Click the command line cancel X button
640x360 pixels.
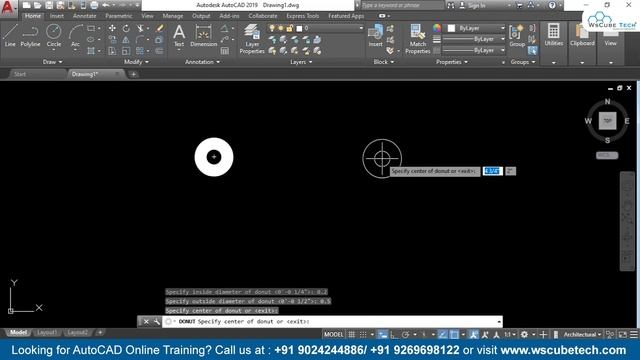pyautogui.click(x=146, y=322)
